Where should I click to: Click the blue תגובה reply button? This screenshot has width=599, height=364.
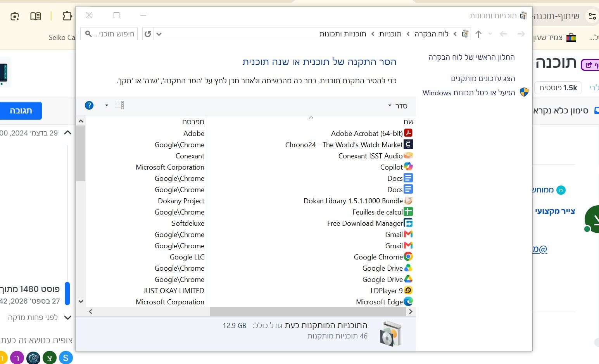click(x=21, y=111)
